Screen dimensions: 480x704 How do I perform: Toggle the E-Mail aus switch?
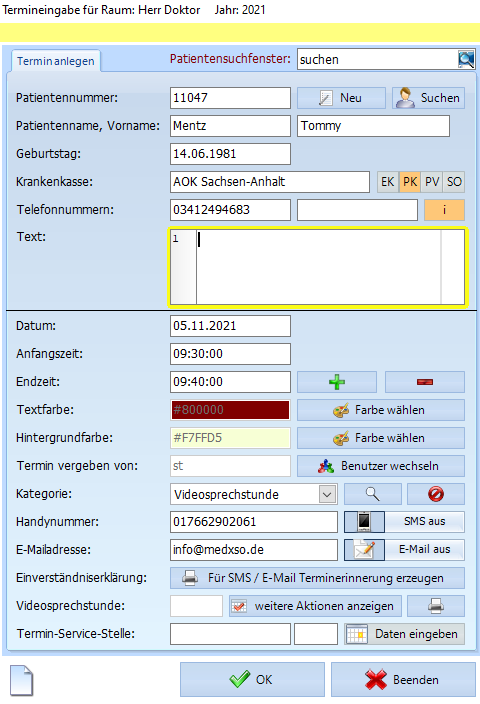pos(424,550)
